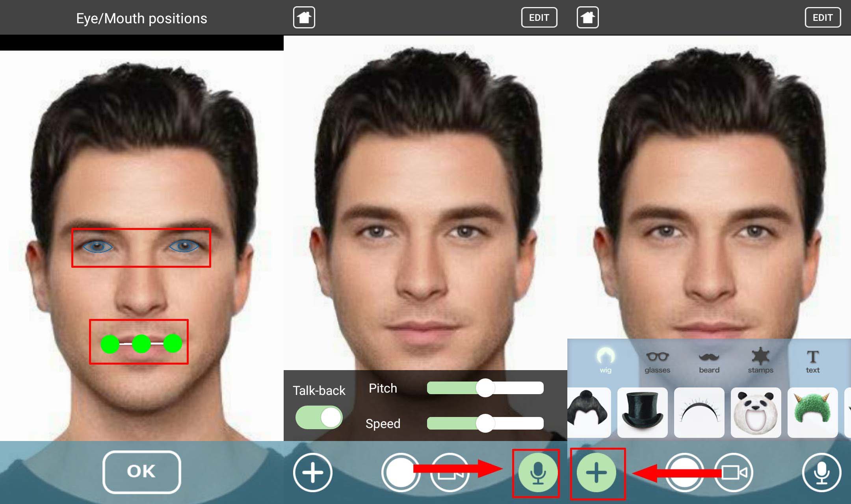Open home from the middle screen

[x=304, y=18]
